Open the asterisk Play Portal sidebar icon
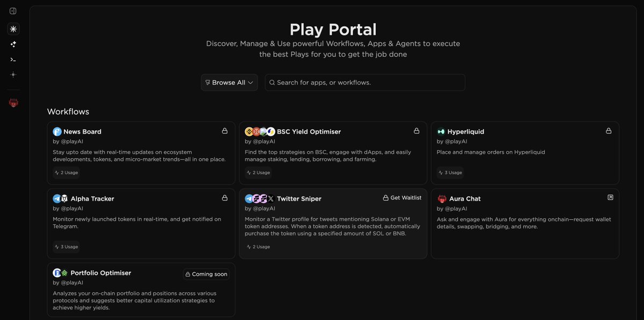Viewport: 644px width, 320px height. click(13, 29)
